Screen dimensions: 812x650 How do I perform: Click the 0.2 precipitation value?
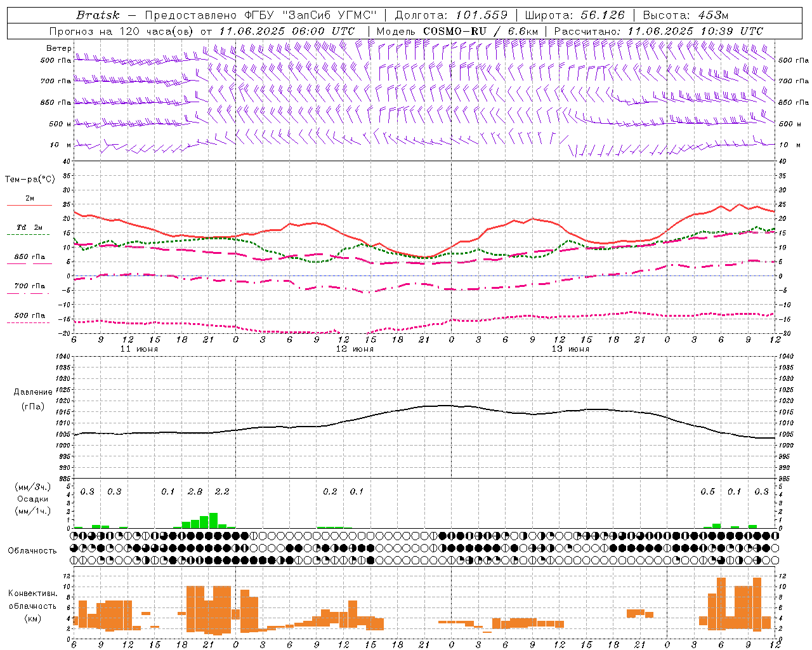pyautogui.click(x=330, y=492)
